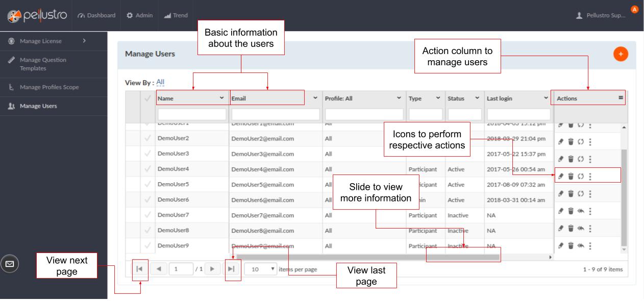Delete DemoUser2 using trash icon
This screenshot has height=301, width=644.
[570, 141]
